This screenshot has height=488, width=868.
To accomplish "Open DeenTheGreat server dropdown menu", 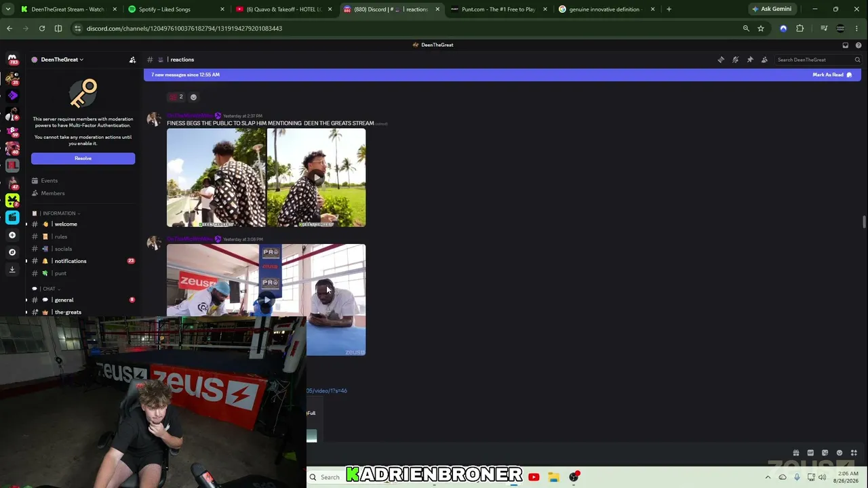I will pos(62,60).
